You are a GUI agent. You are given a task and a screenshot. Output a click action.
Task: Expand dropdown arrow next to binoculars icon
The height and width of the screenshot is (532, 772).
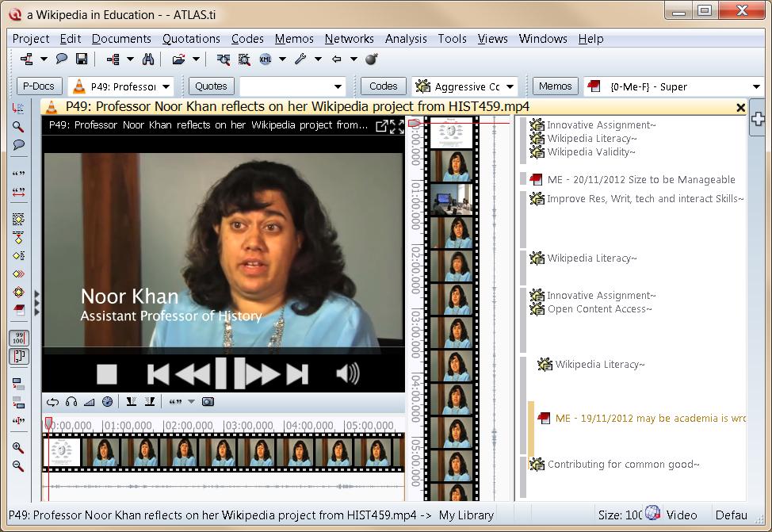[130, 59]
